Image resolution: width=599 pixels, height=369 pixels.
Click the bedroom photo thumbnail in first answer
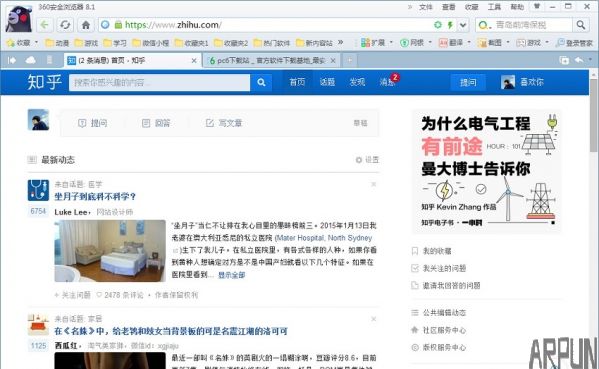[x=110, y=251]
